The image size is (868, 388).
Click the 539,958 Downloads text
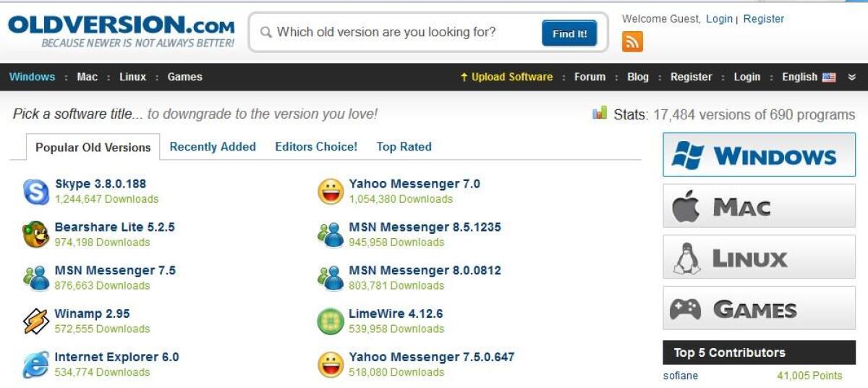(396, 329)
